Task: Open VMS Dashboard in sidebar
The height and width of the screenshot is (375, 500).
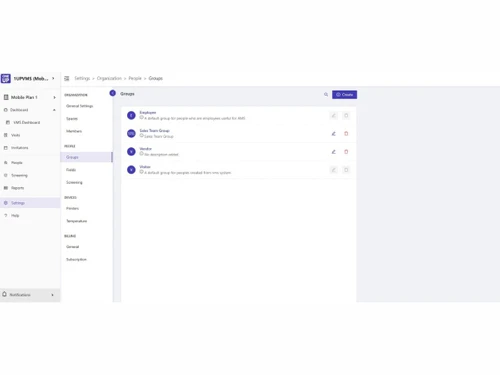Action: pyautogui.click(x=26, y=122)
